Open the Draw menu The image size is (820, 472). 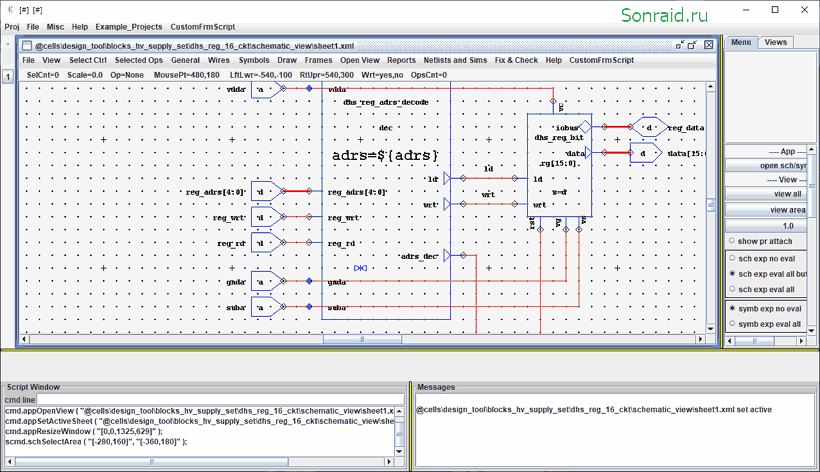[x=287, y=60]
